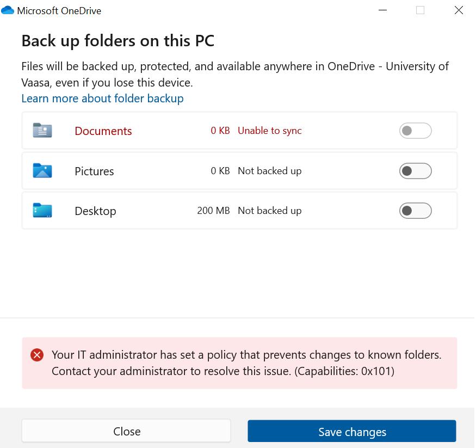This screenshot has width=476, height=448.
Task: Click the Desktop 200 MB size text
Action: coord(213,211)
